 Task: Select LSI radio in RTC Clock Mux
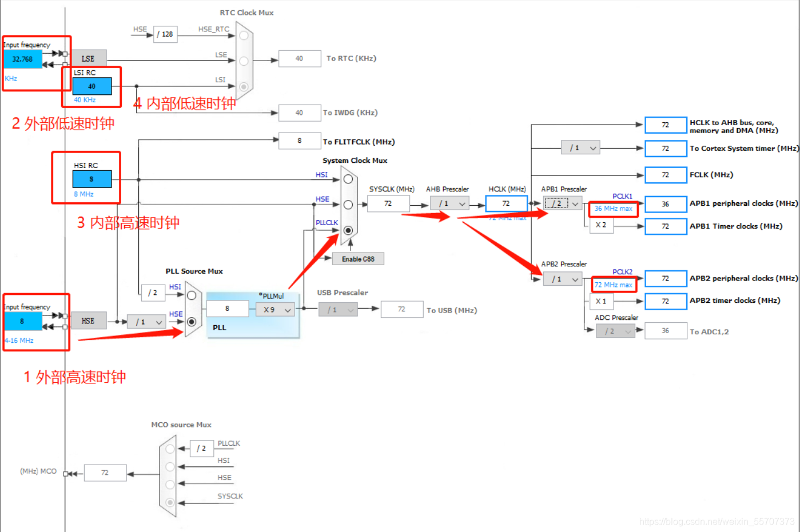click(244, 87)
